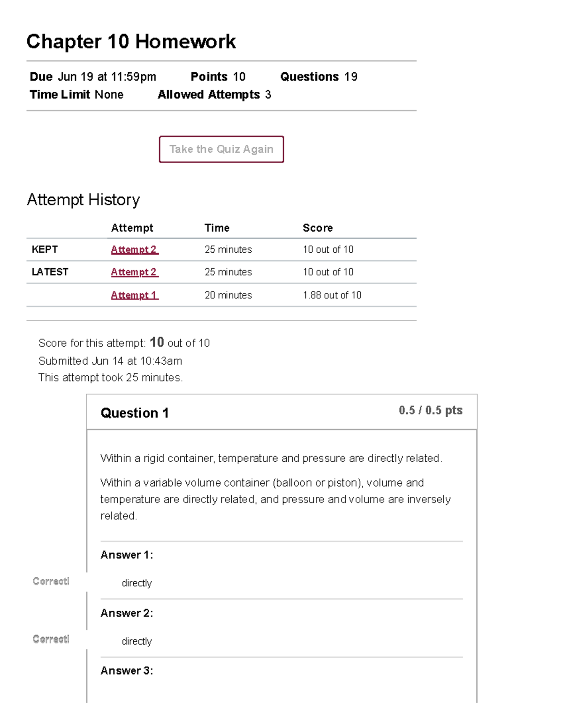View the Attempt 1 submission

134,295
